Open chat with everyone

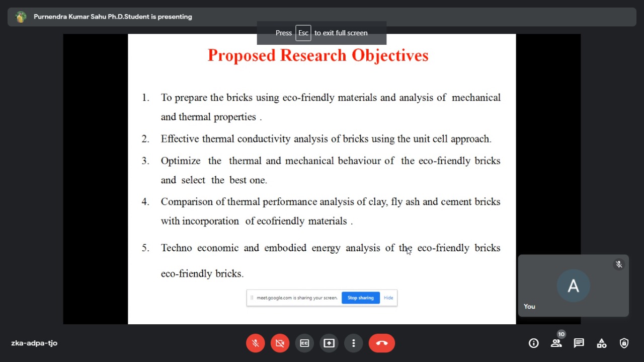[x=579, y=343]
